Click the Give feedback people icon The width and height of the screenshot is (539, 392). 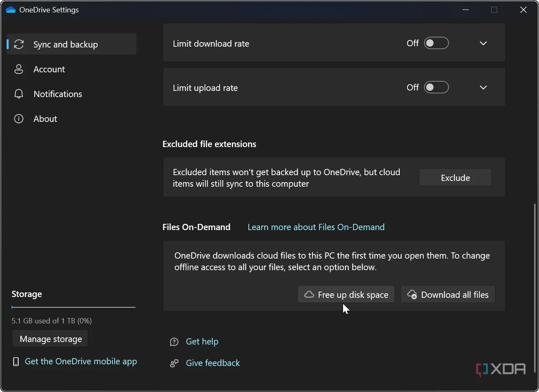[174, 363]
